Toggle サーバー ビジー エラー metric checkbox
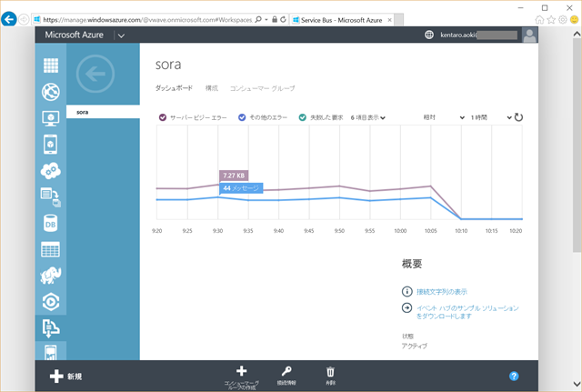 [x=163, y=117]
